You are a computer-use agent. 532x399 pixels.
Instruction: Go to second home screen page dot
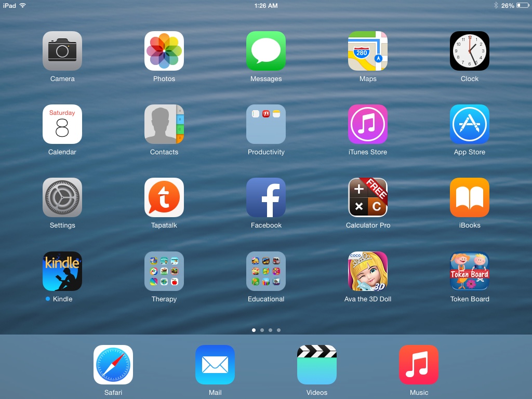[x=262, y=330]
